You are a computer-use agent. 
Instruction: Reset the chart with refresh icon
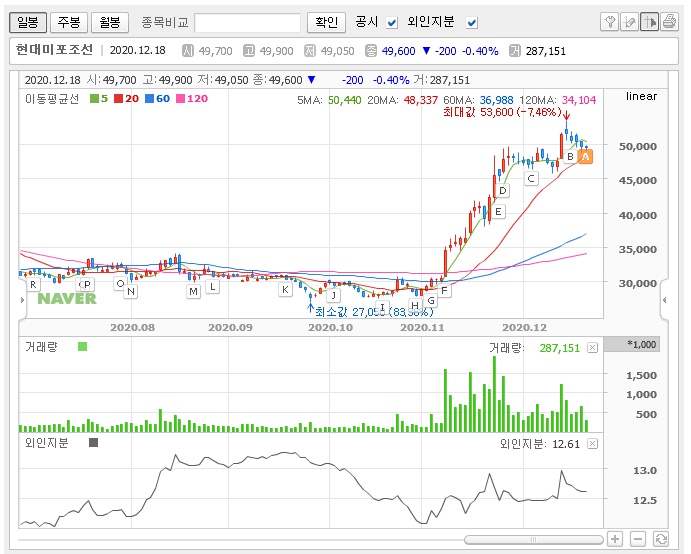point(661,539)
